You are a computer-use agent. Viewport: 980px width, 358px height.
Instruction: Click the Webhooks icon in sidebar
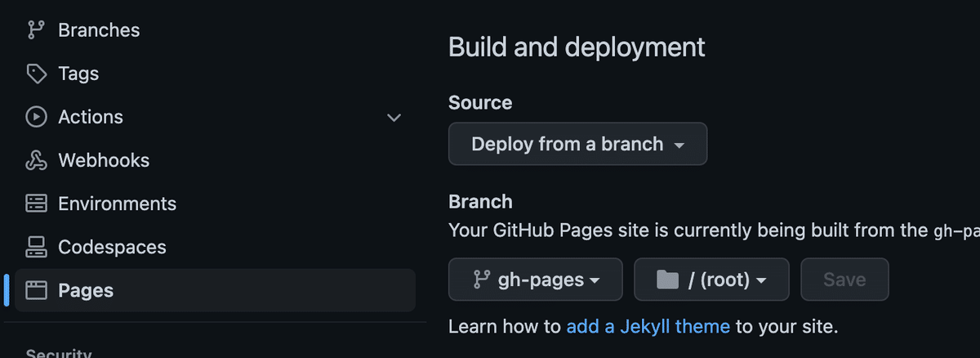[36, 160]
